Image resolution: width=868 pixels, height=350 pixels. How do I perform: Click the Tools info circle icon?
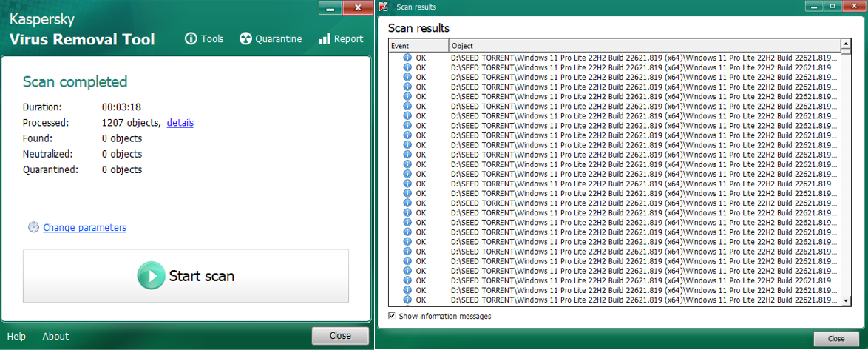click(191, 38)
